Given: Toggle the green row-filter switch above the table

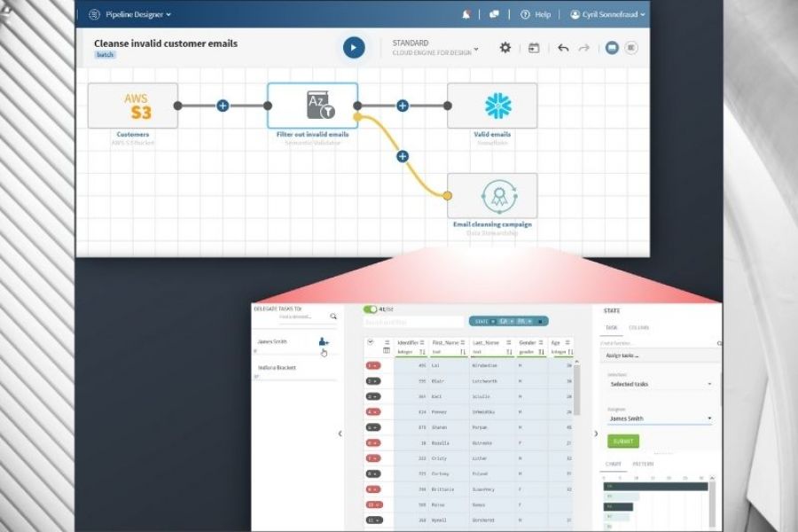Looking at the screenshot, I should [370, 309].
